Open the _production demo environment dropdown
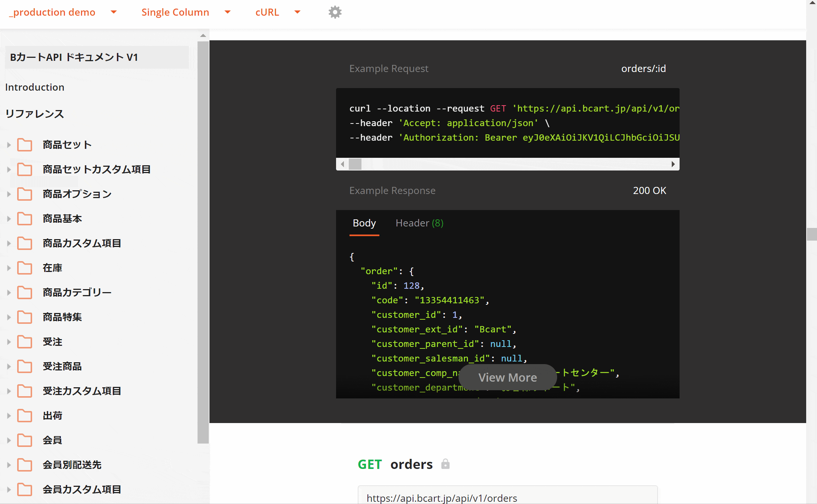 tap(63, 12)
